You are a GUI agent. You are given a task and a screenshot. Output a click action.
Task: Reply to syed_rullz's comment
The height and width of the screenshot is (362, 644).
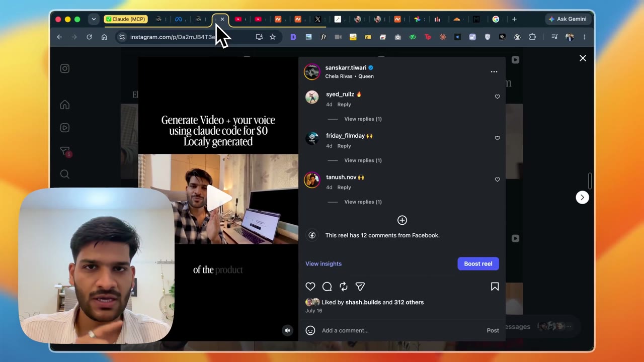click(344, 105)
